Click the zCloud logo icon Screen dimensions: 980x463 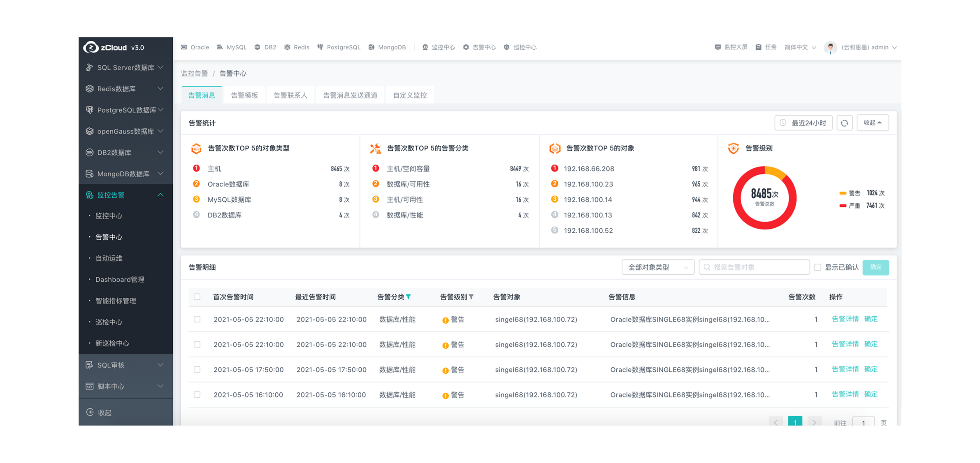point(91,47)
